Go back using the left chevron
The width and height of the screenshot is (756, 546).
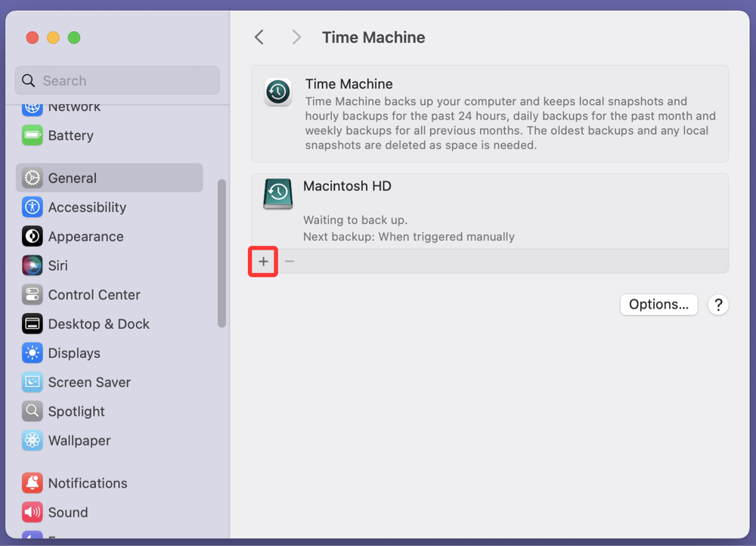[x=259, y=37]
